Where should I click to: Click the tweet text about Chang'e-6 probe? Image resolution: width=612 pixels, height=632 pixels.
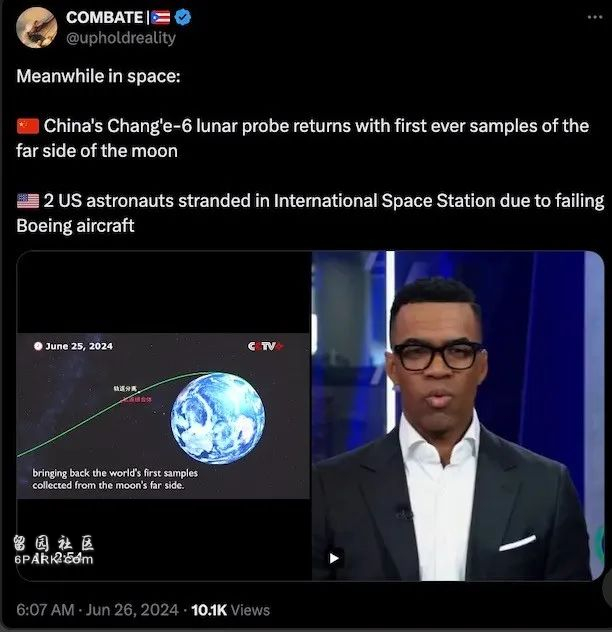point(302,138)
